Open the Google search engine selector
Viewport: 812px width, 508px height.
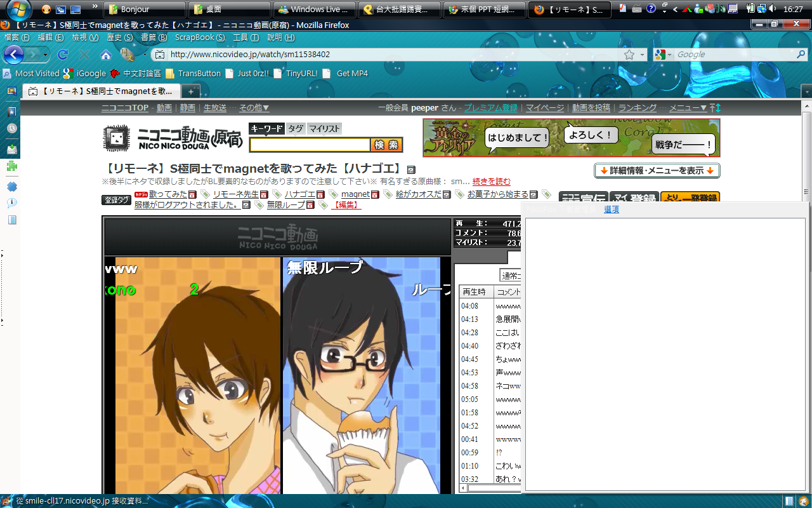(x=663, y=55)
